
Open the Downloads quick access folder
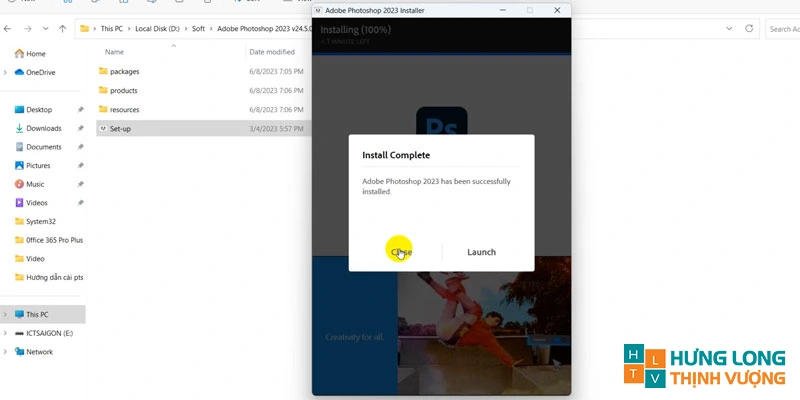43,128
